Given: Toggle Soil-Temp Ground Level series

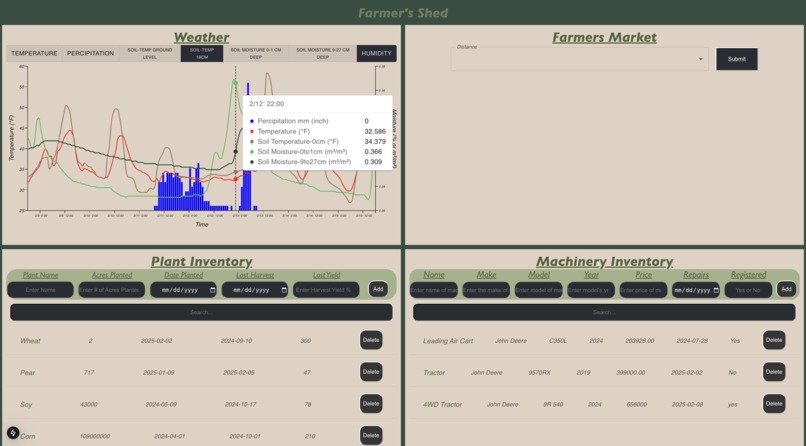Looking at the screenshot, I should 150,53.
